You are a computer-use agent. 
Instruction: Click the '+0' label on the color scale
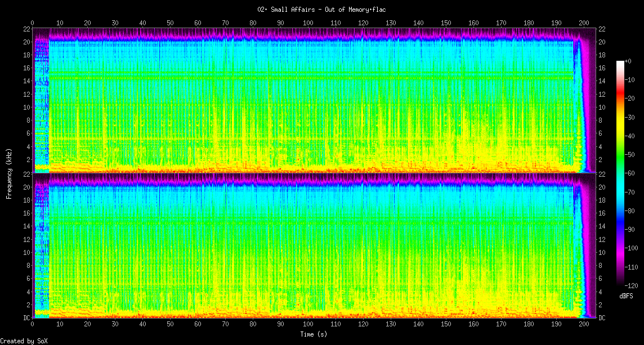tap(628, 61)
